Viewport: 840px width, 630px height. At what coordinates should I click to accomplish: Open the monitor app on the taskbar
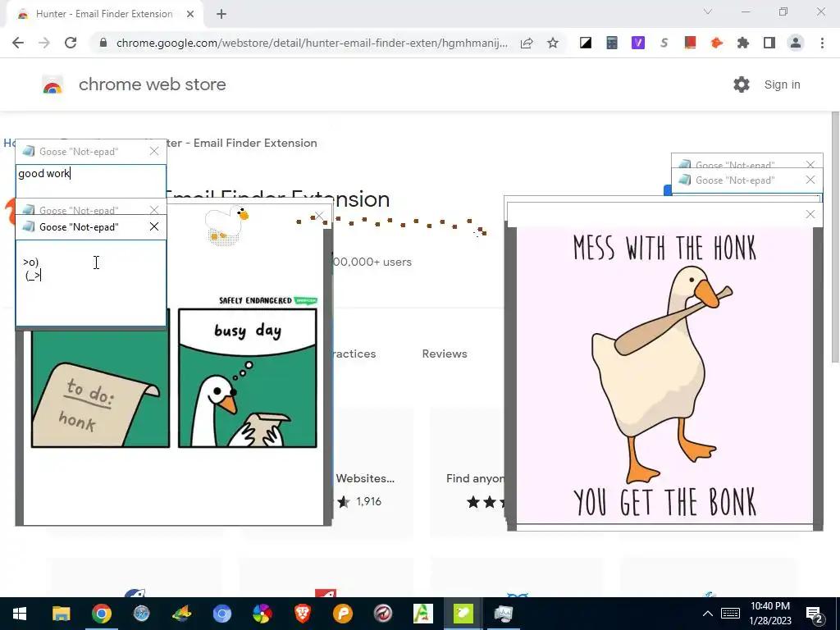pos(504,614)
